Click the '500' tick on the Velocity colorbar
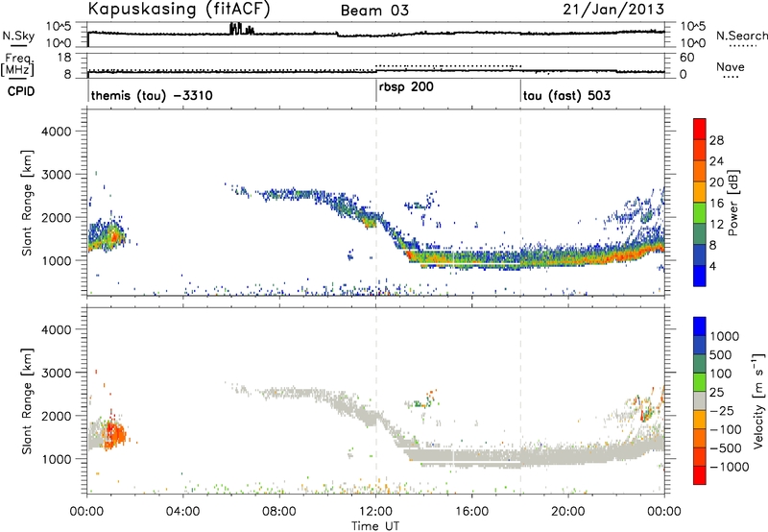Image resolution: width=768 pixels, height=532 pixels. (x=722, y=355)
